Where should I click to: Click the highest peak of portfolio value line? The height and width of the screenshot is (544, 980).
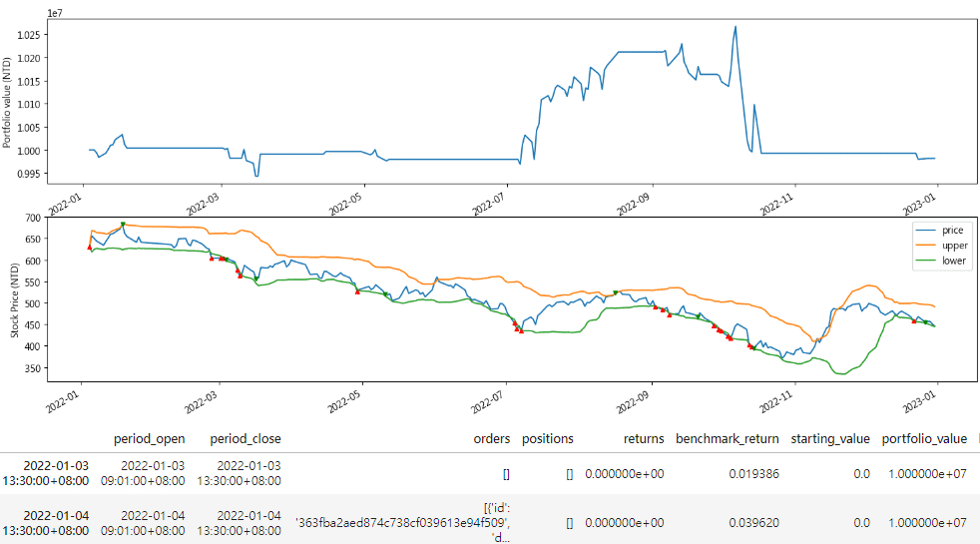(x=735, y=27)
